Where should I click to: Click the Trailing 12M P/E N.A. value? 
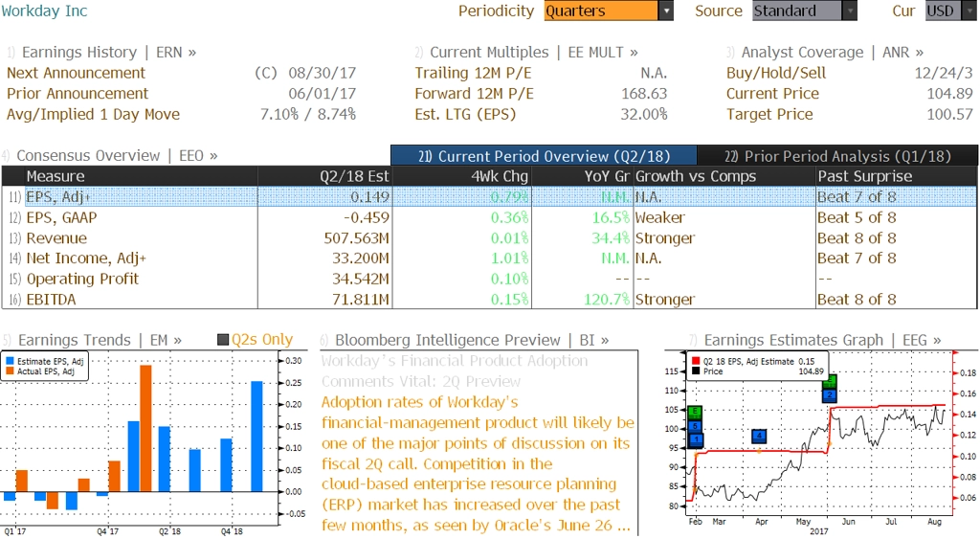[x=654, y=73]
